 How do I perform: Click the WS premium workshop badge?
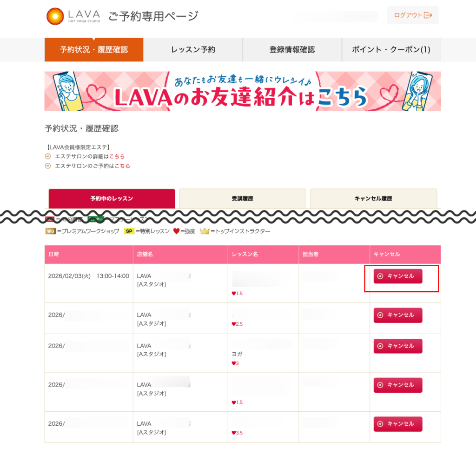50,231
